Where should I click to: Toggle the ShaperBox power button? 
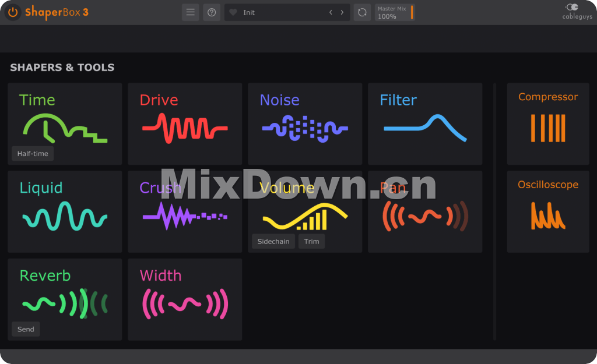[13, 13]
